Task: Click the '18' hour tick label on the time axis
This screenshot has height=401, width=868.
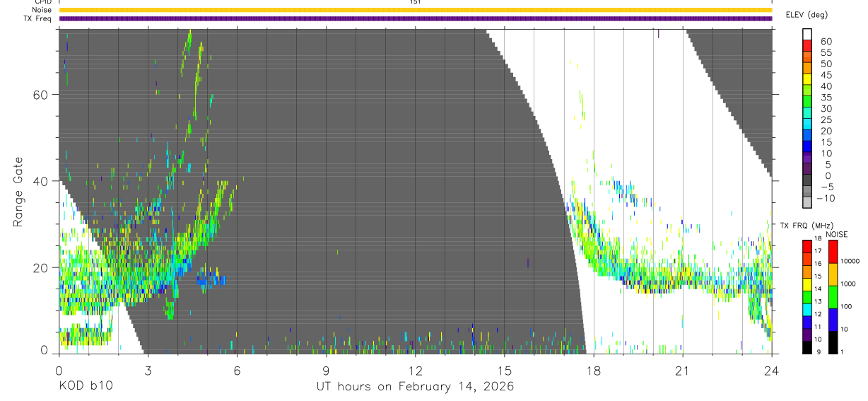Action: [x=594, y=371]
